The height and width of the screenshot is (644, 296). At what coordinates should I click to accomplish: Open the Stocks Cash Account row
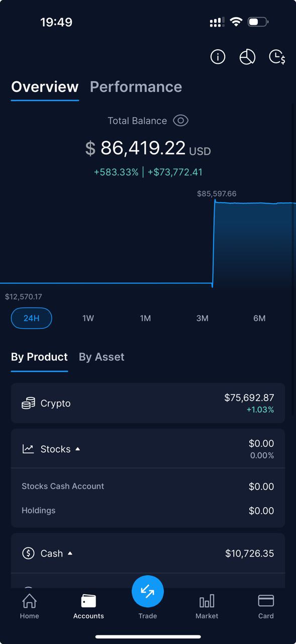(148, 487)
